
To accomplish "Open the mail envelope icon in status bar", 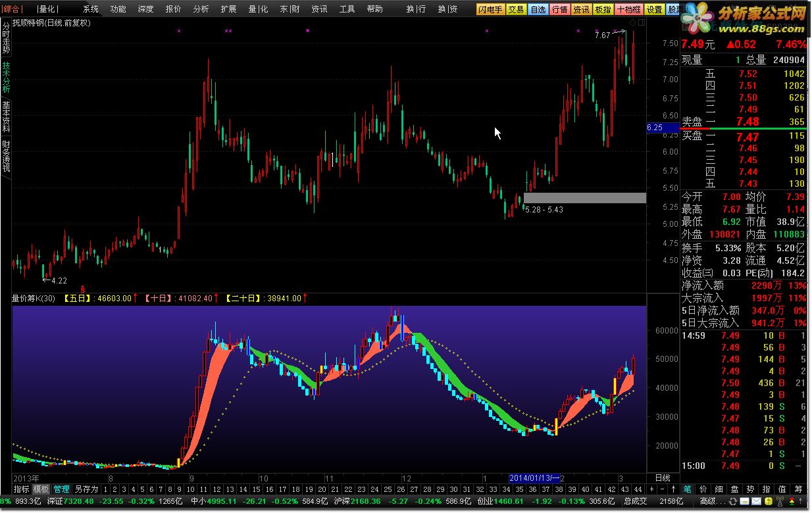I will [757, 501].
